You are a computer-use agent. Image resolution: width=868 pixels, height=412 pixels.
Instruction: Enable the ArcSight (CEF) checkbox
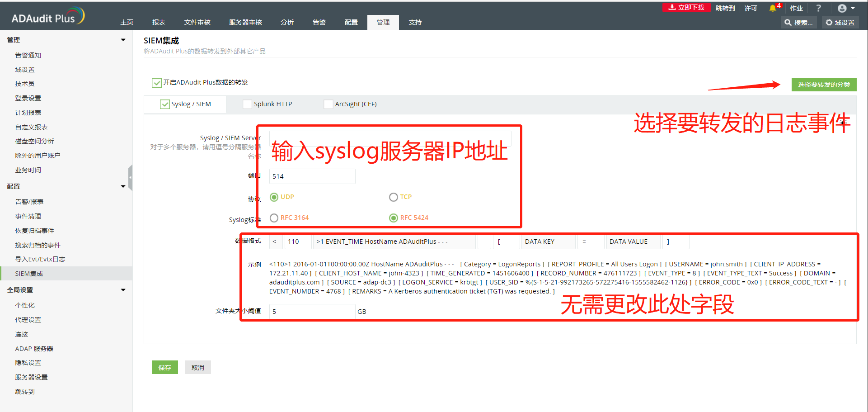pos(328,104)
